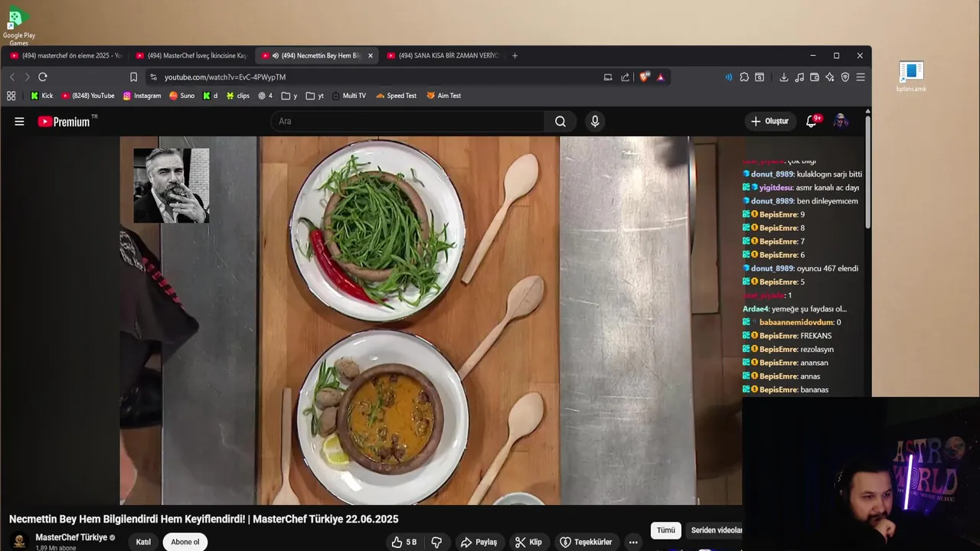Open the 'yt' bookmarks folder

[x=315, y=96]
